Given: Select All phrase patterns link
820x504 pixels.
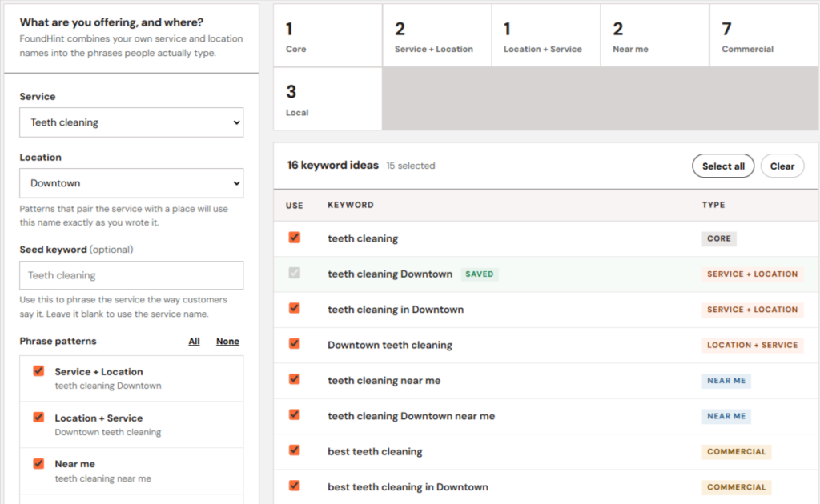Looking at the screenshot, I should click(x=194, y=341).
